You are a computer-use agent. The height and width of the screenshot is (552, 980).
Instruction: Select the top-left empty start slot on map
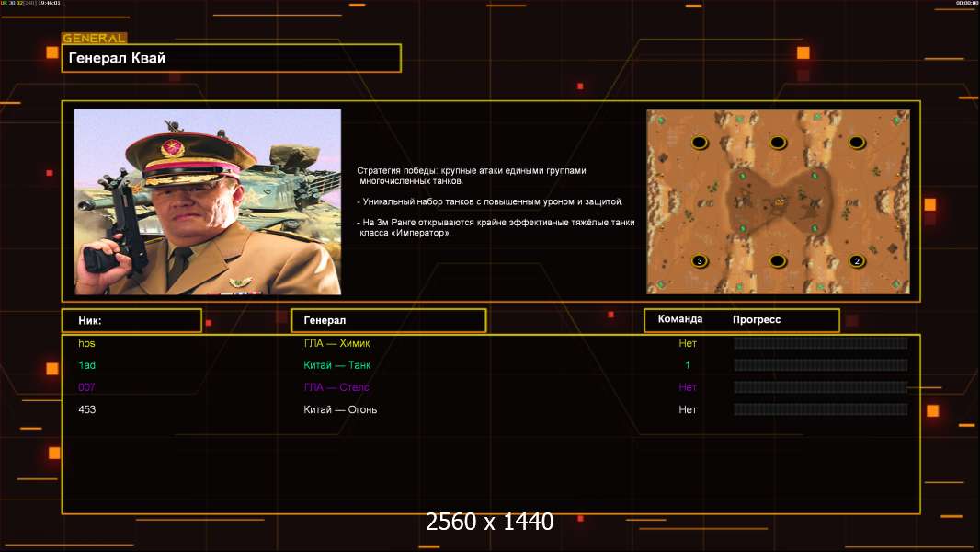(x=699, y=143)
